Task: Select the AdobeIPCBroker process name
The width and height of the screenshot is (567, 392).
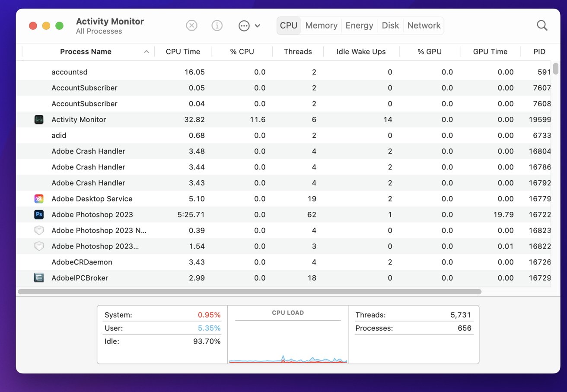Action: coord(80,278)
